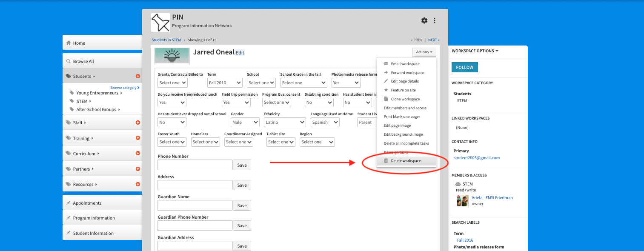This screenshot has width=644, height=251.
Task: Click the star icon for Feature on site
Action: 386,90
